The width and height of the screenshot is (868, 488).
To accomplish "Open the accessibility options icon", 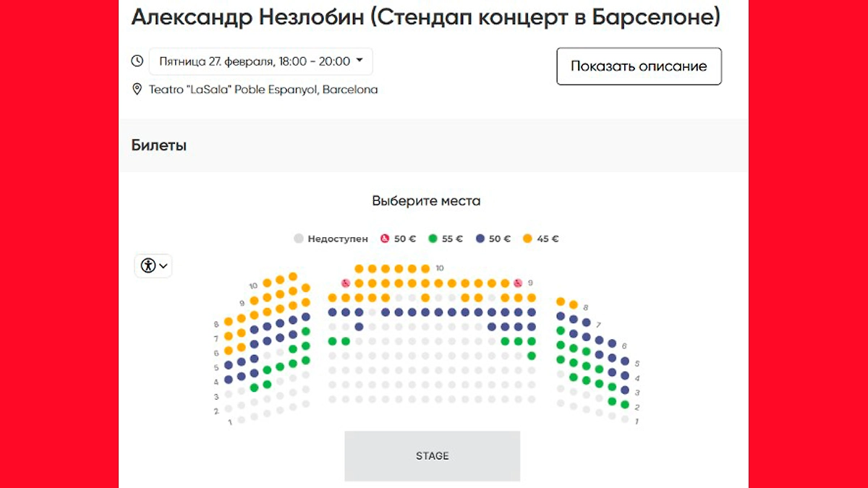I will point(148,265).
